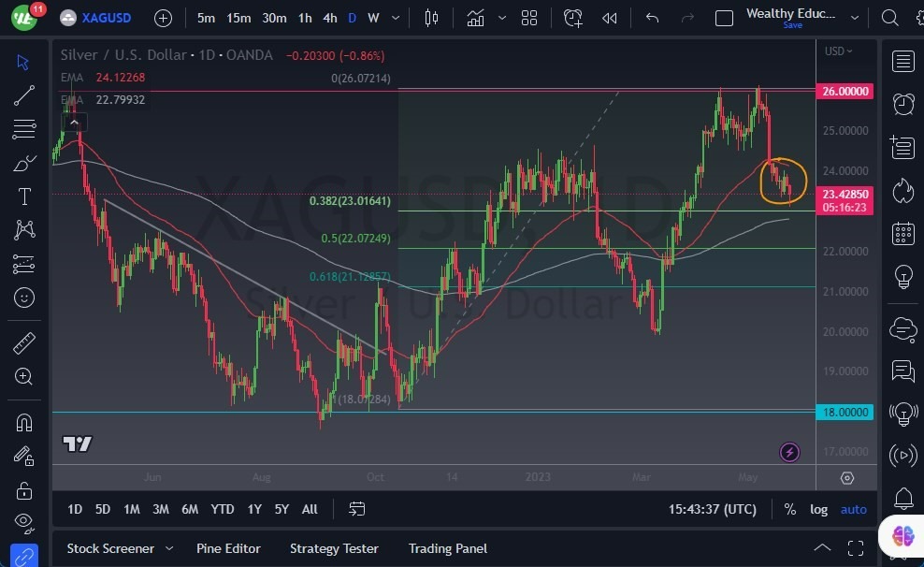
Task: Collapse the indicator legend chevron
Action: tap(74, 121)
